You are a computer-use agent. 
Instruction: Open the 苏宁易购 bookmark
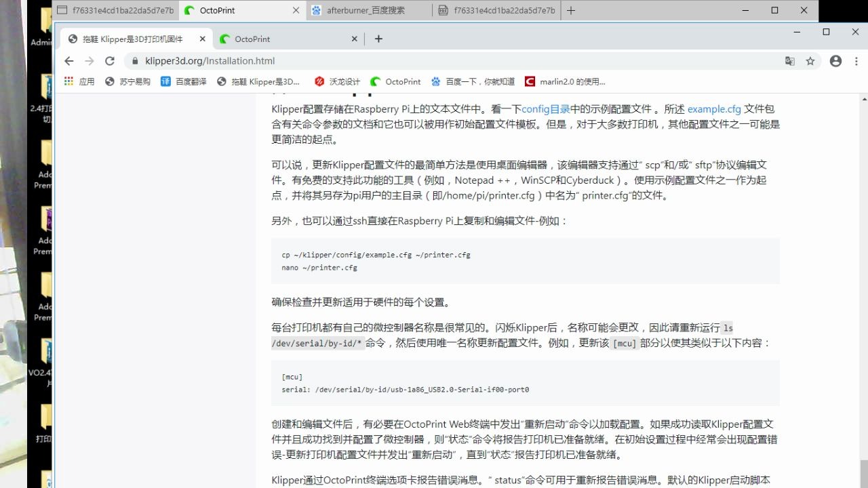(x=128, y=81)
